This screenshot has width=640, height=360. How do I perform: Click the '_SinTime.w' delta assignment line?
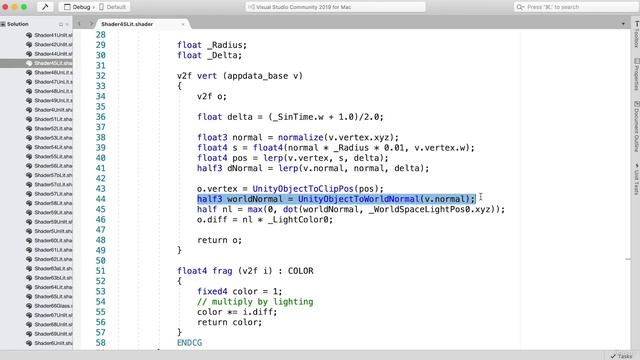pyautogui.click(x=290, y=117)
